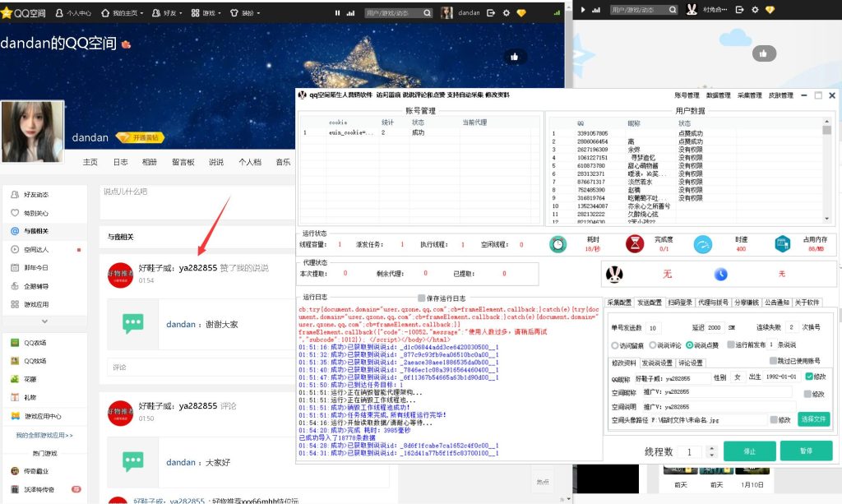Increase 线程数 with the stepper arrow
Viewport: 842px width, 504px height.
click(711, 446)
